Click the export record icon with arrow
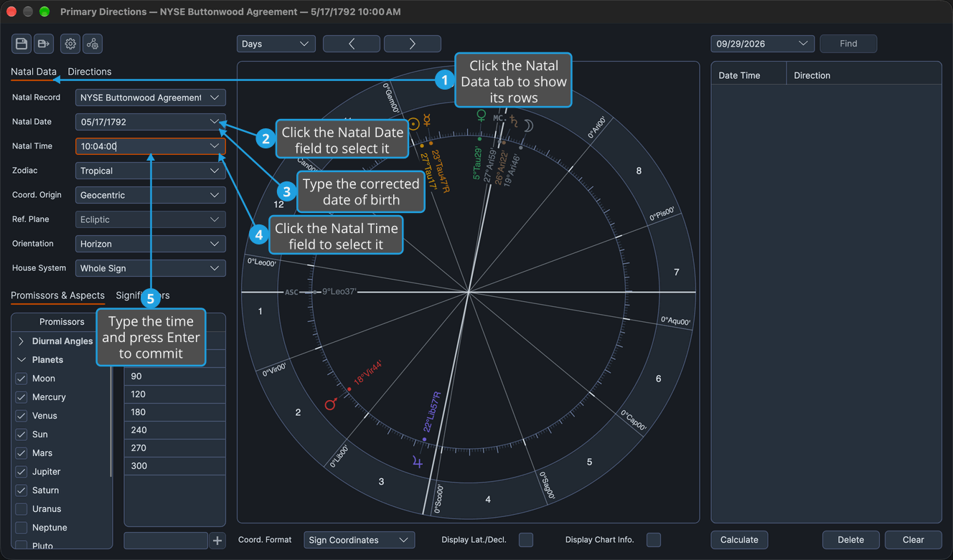This screenshot has height=560, width=953. [x=44, y=44]
